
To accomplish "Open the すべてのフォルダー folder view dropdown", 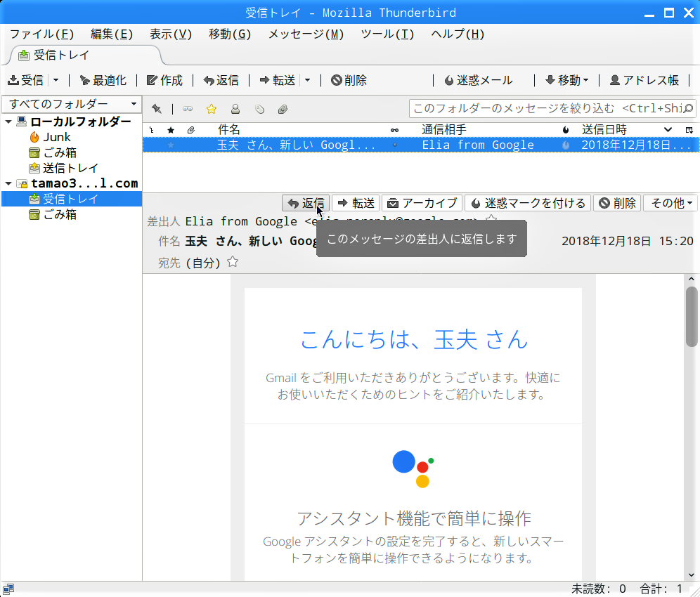I will (72, 105).
